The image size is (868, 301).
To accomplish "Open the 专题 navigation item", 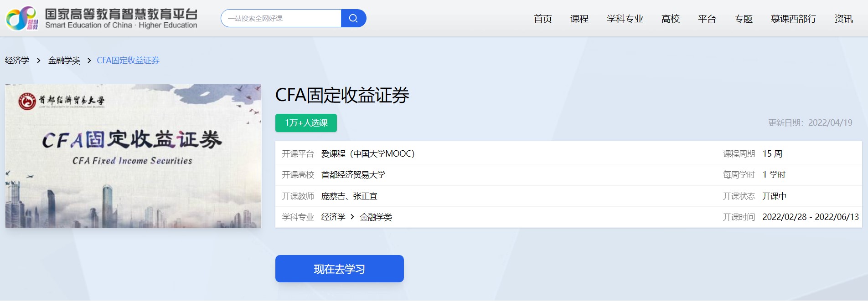I will click(x=743, y=19).
